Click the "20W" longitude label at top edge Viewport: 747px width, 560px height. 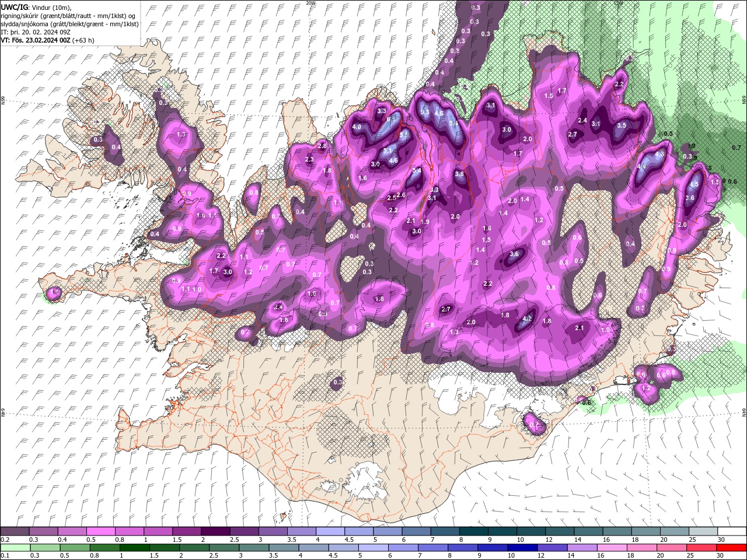point(310,2)
